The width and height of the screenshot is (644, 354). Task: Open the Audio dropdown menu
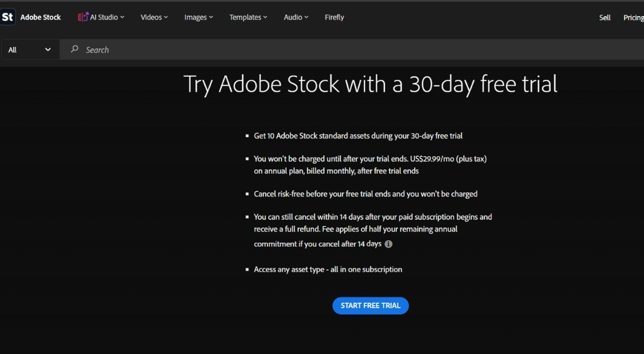coord(296,17)
